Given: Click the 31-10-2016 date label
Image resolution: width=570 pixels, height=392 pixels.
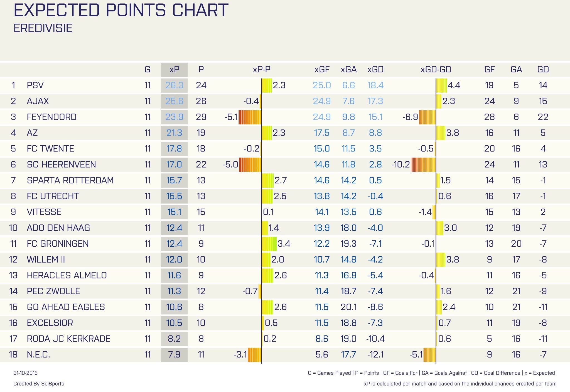Looking at the screenshot, I should pyautogui.click(x=25, y=373).
